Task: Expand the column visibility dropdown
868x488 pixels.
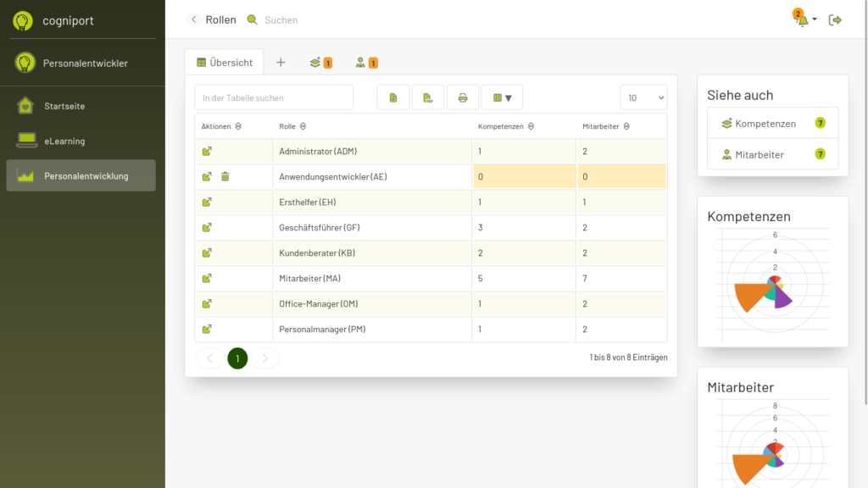Action: [x=502, y=98]
